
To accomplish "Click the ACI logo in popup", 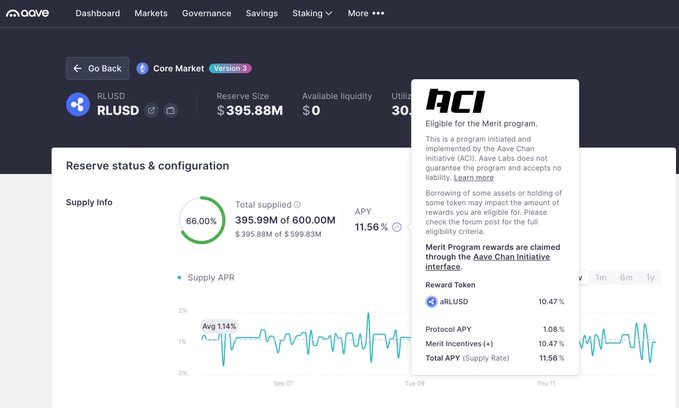I will [454, 100].
